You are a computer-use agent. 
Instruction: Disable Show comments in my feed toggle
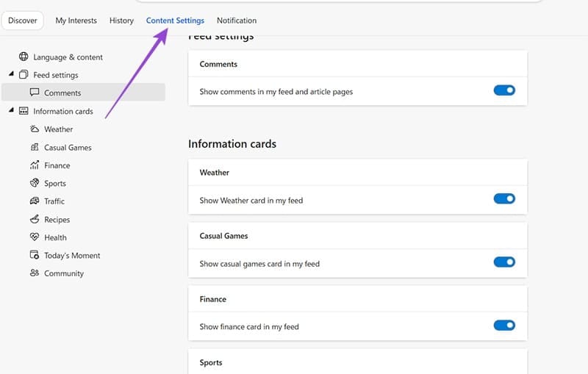[x=504, y=90]
